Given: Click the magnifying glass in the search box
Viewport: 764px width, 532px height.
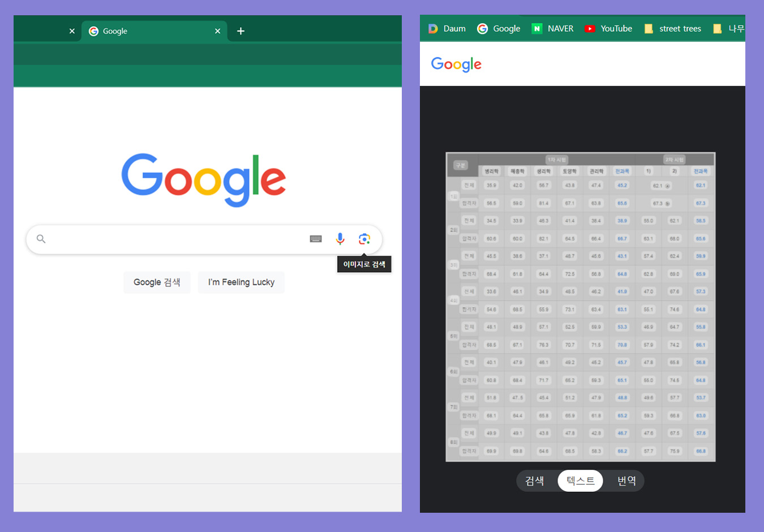Looking at the screenshot, I should tap(41, 239).
